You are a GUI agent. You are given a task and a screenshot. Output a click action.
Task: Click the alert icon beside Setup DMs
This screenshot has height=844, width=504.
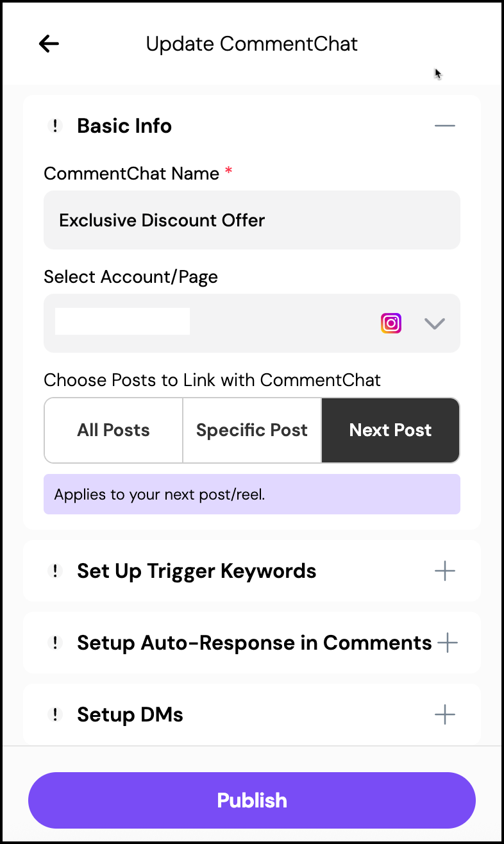[x=55, y=714]
